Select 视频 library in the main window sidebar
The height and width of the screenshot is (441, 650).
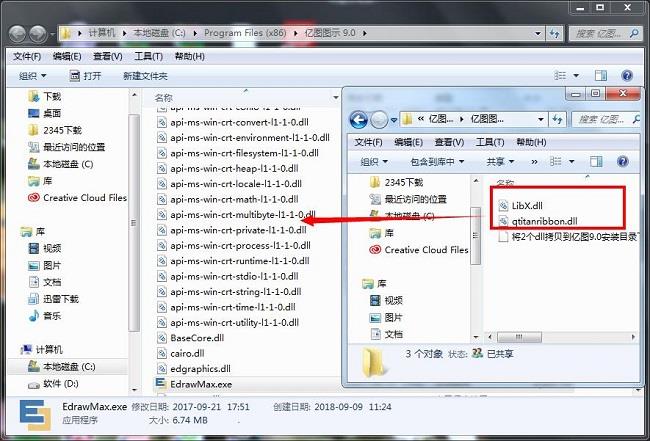[x=44, y=248]
